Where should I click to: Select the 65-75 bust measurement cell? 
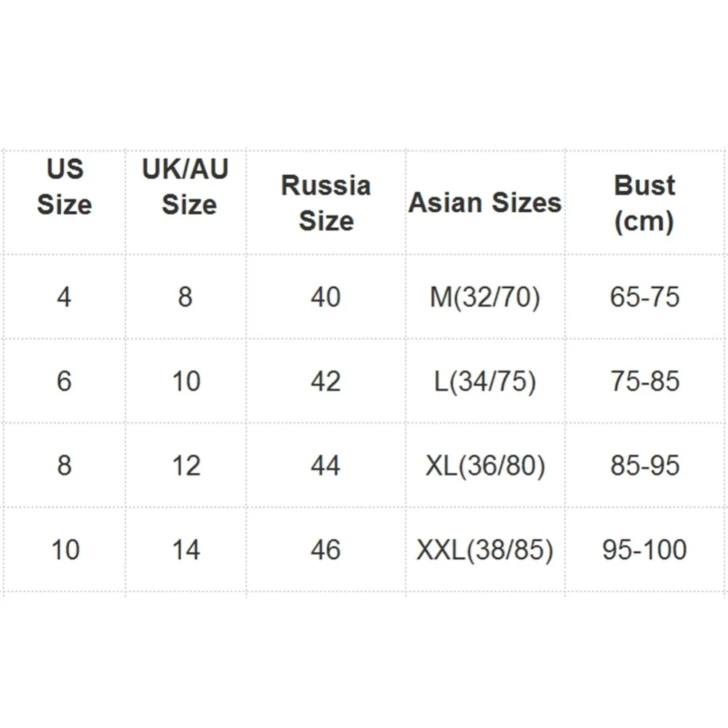point(644,297)
